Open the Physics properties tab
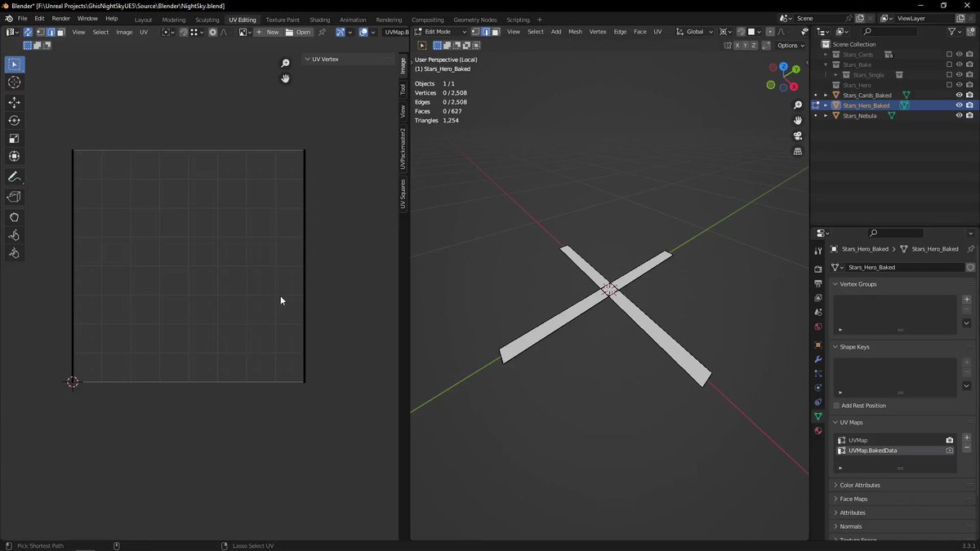The height and width of the screenshot is (551, 980). coord(818,388)
